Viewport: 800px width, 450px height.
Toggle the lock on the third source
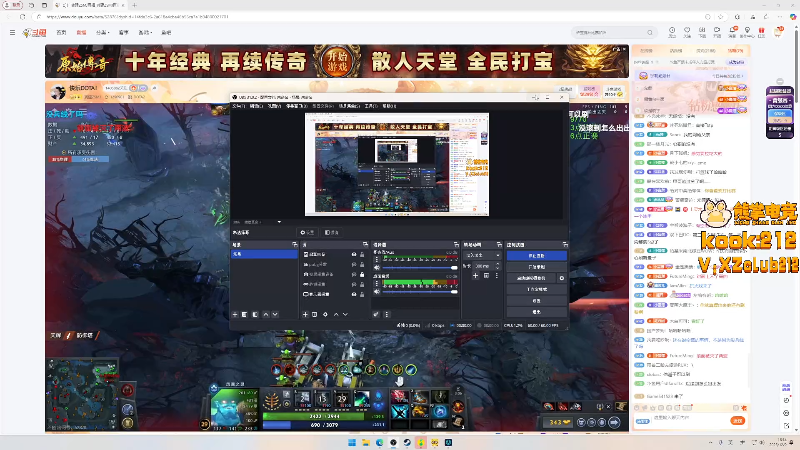click(x=362, y=274)
